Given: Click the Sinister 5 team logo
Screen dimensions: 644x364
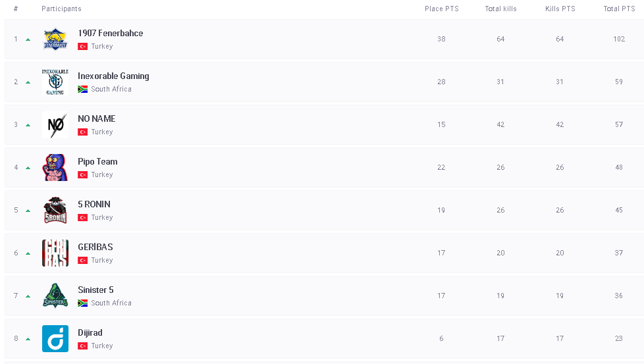Looking at the screenshot, I should 55,296.
